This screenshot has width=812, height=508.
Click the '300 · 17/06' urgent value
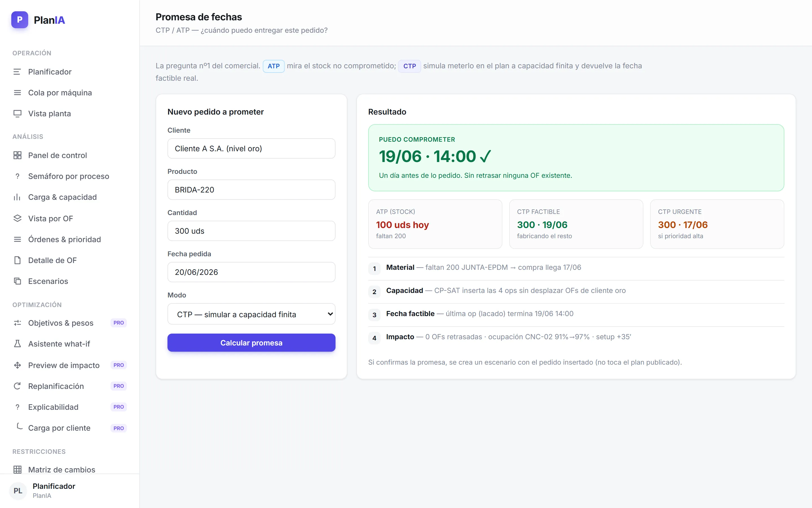683,225
